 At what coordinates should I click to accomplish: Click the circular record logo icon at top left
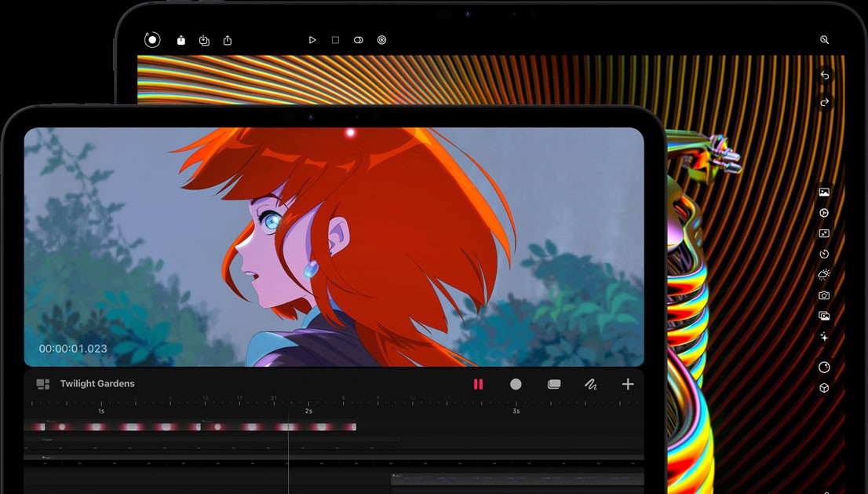click(152, 39)
